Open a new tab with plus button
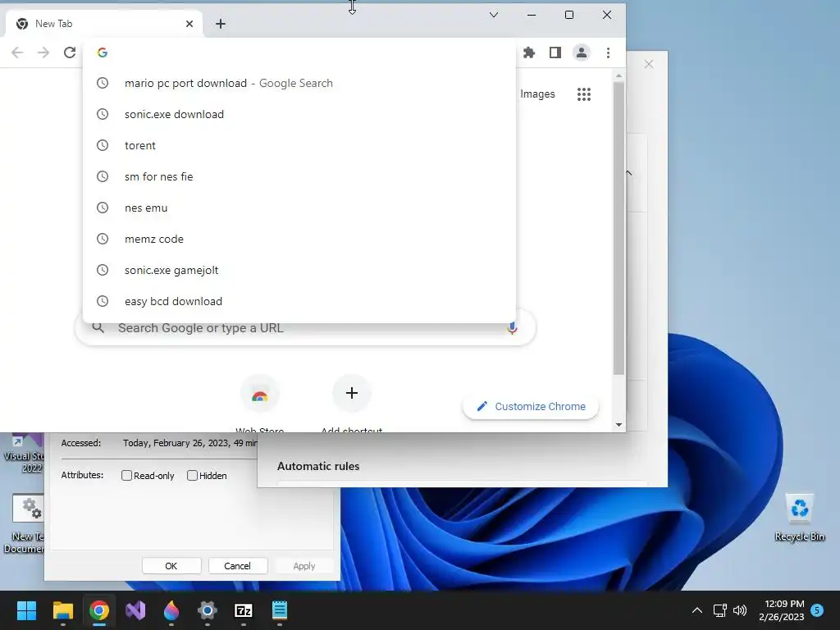 tap(221, 24)
